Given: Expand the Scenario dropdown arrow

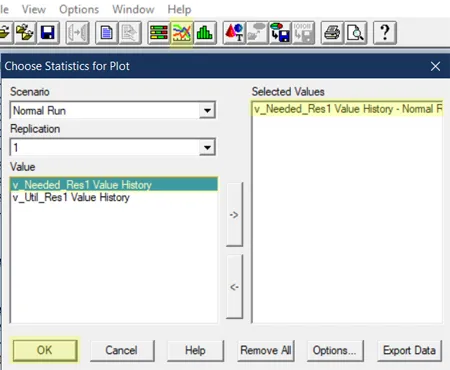Looking at the screenshot, I should coord(207,110).
